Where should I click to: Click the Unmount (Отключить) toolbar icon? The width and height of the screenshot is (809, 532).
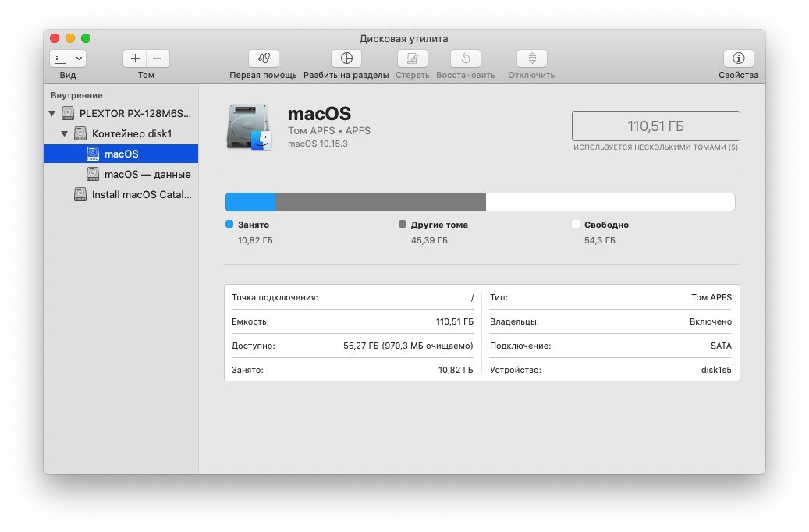pos(532,59)
